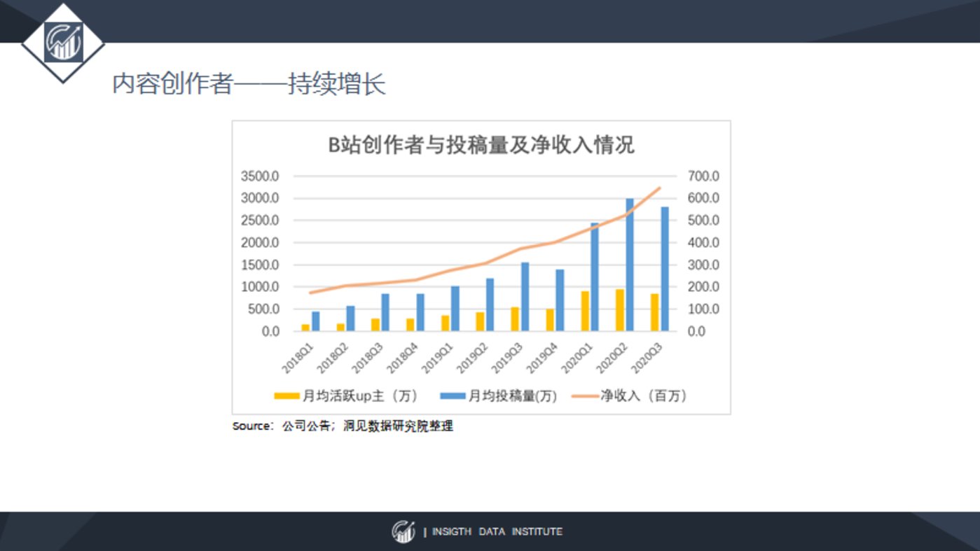Click the 2018Q3 category label
The height and width of the screenshot is (551, 980).
click(x=368, y=358)
